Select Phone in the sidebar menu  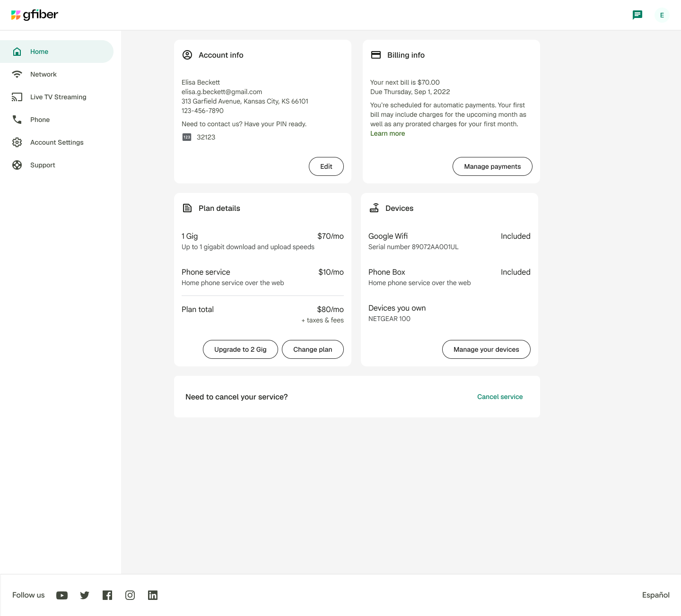57,120
